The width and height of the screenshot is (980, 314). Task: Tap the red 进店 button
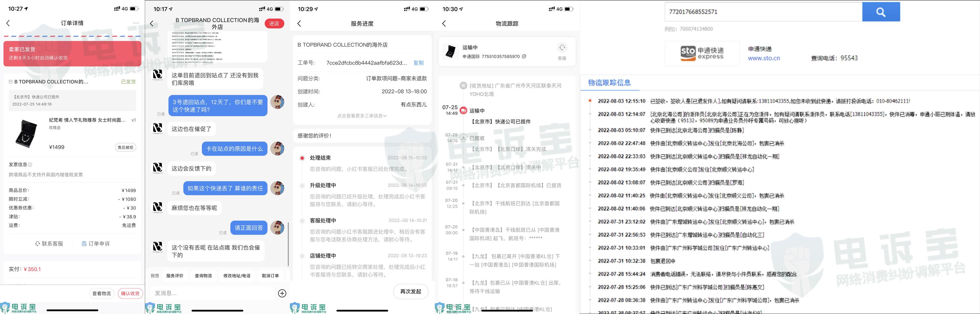274,24
